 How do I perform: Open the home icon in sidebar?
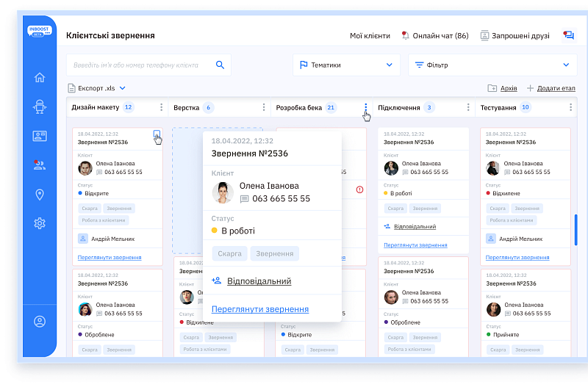point(40,78)
